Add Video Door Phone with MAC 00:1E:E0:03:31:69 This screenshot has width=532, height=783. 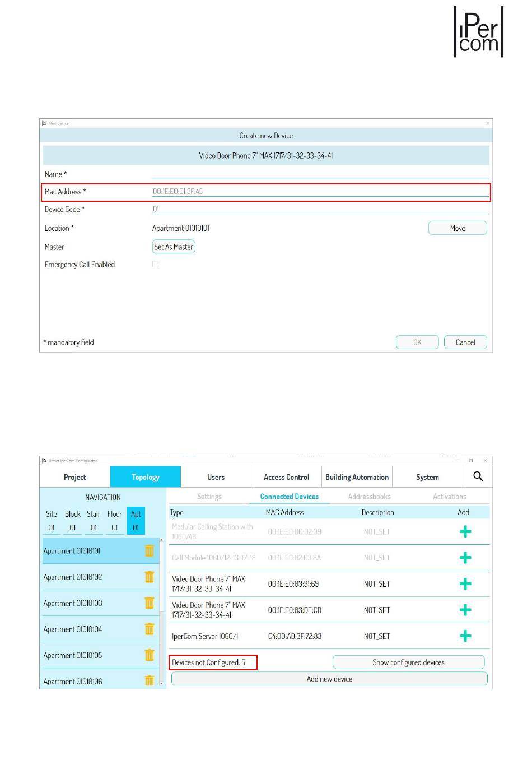[465, 584]
